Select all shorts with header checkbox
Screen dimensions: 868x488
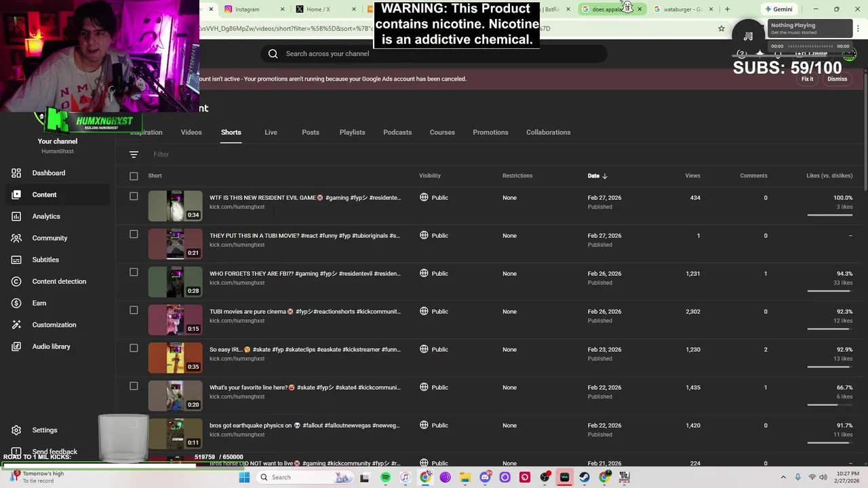coord(134,176)
